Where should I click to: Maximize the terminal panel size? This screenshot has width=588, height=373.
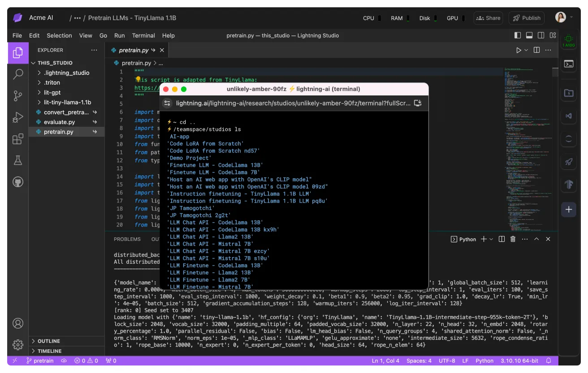tap(536, 239)
